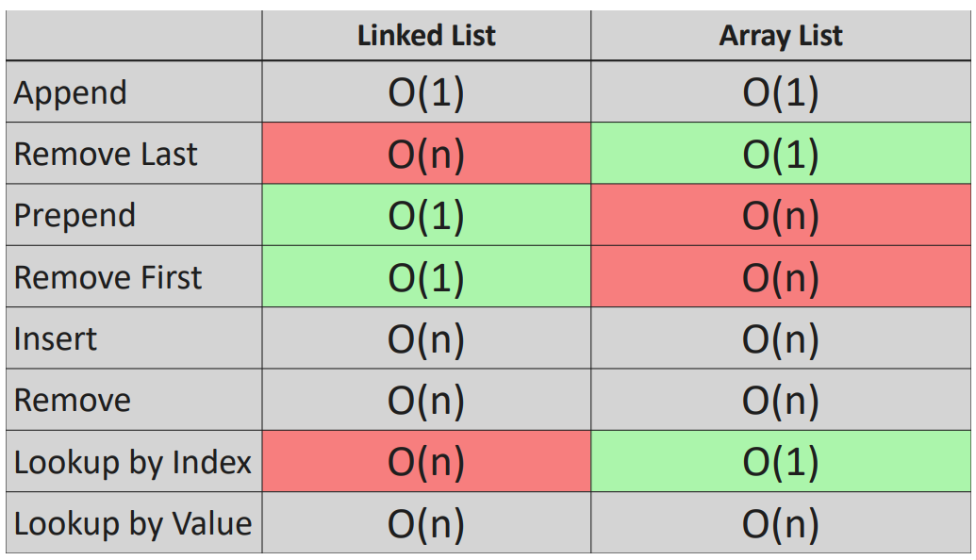Click red Linked List cell for Remove Last

[426, 155]
